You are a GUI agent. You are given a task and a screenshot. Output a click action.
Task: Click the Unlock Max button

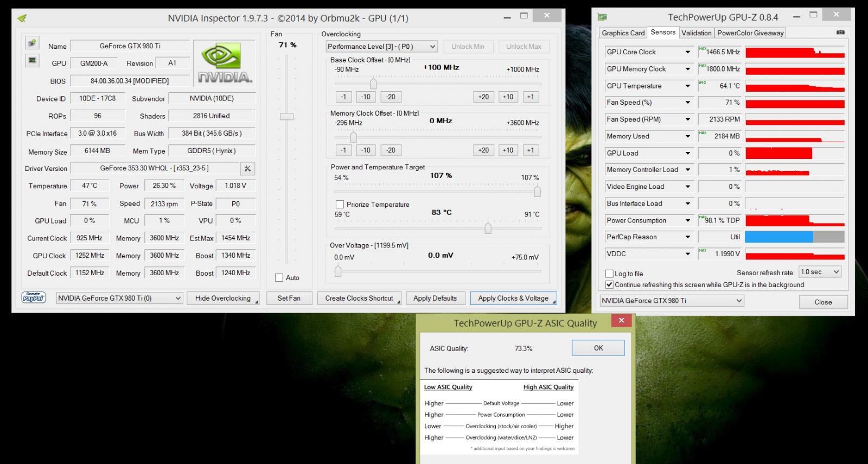point(524,47)
